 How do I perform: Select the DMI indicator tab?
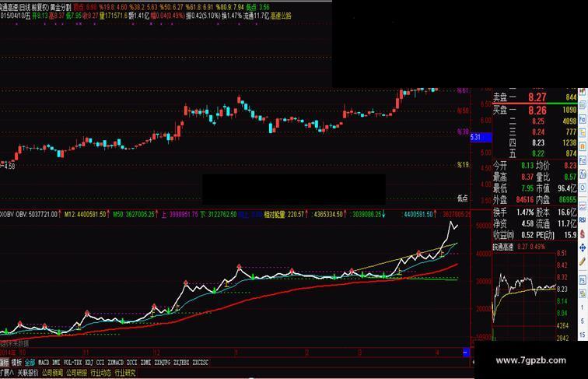pyautogui.click(x=56, y=363)
